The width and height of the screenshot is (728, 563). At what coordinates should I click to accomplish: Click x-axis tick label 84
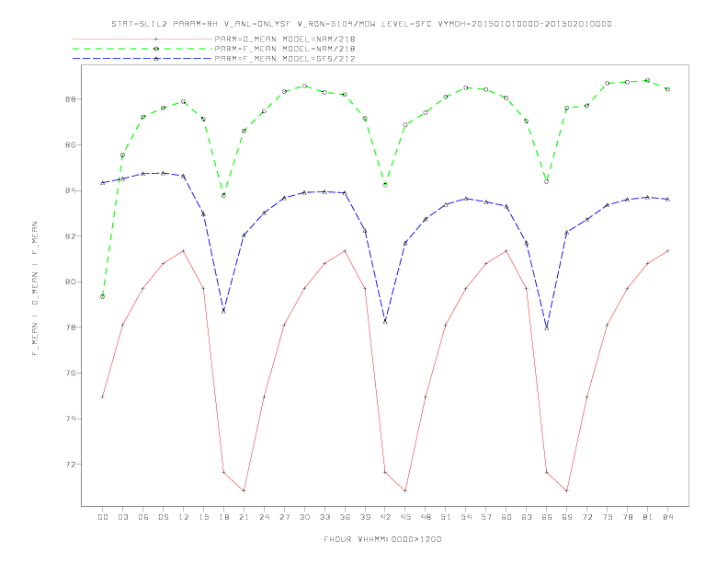click(x=667, y=517)
